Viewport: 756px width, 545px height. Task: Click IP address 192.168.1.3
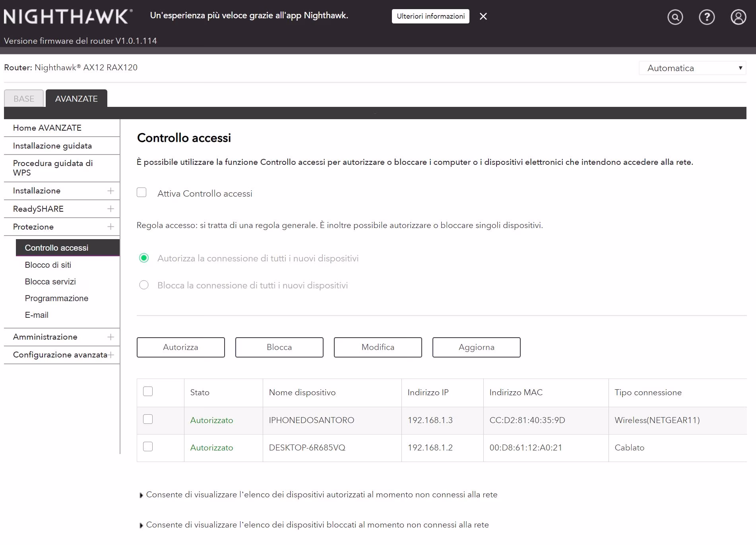pos(430,420)
